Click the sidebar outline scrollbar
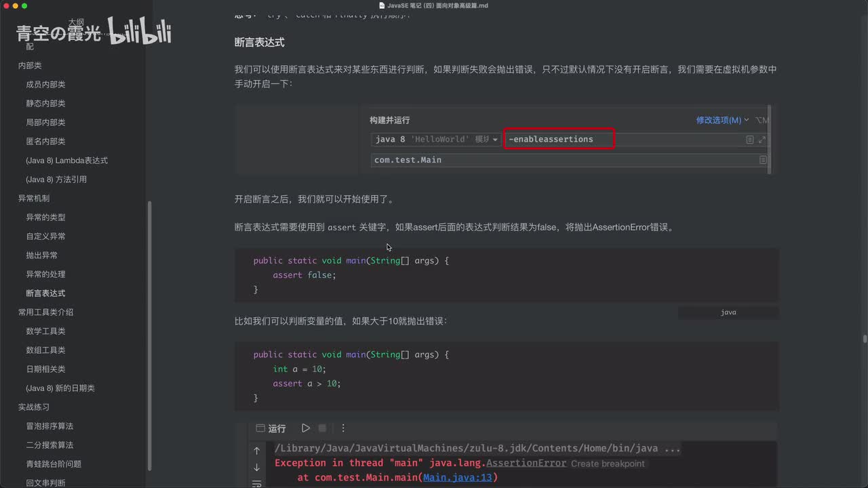The image size is (868, 488). pos(150,335)
